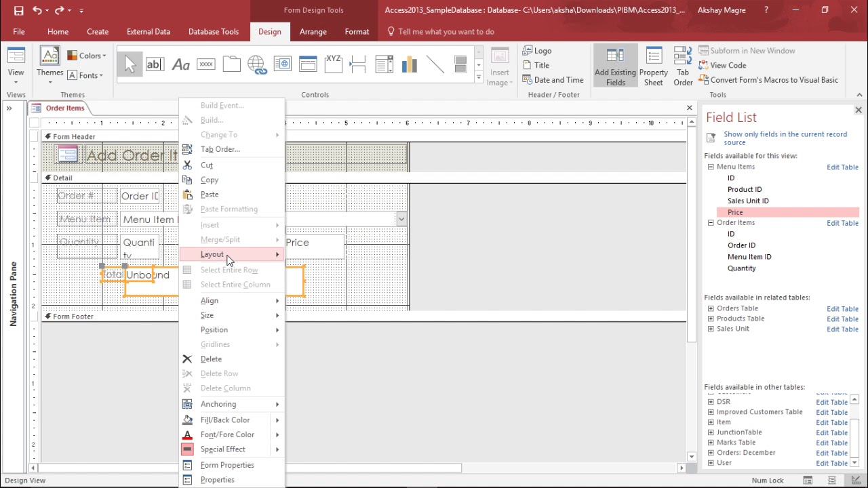Insert a Page Break control
This screenshot has width=868, height=488.
tap(358, 64)
